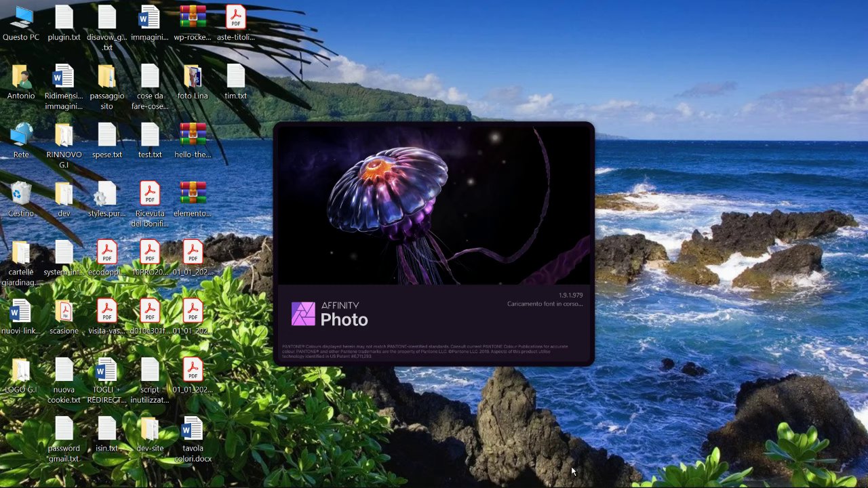Select the disavow_g...txt desktop file
The height and width of the screenshot is (488, 868).
tap(107, 28)
